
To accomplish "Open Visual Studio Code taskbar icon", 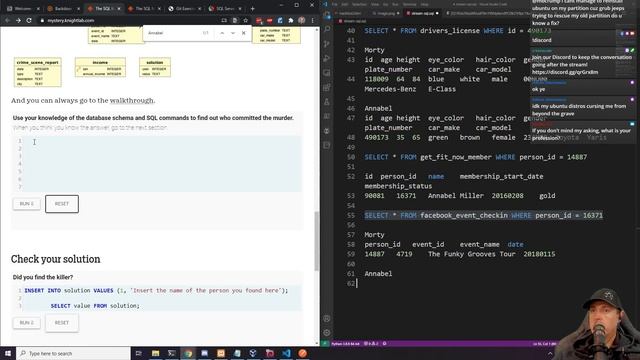I will [286, 353].
